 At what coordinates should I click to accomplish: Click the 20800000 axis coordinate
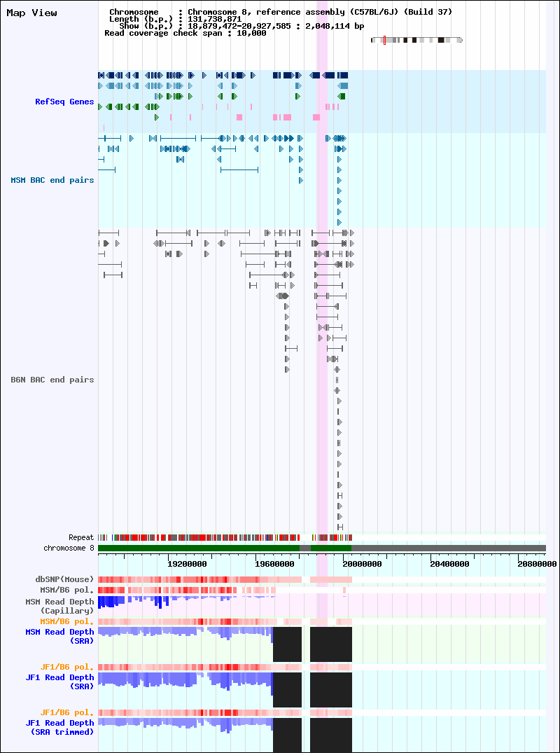pos(538,563)
